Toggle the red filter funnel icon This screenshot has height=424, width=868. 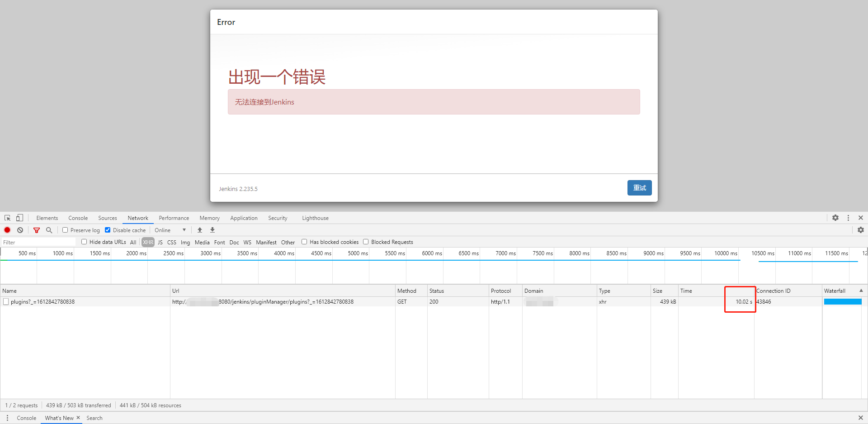click(37, 230)
